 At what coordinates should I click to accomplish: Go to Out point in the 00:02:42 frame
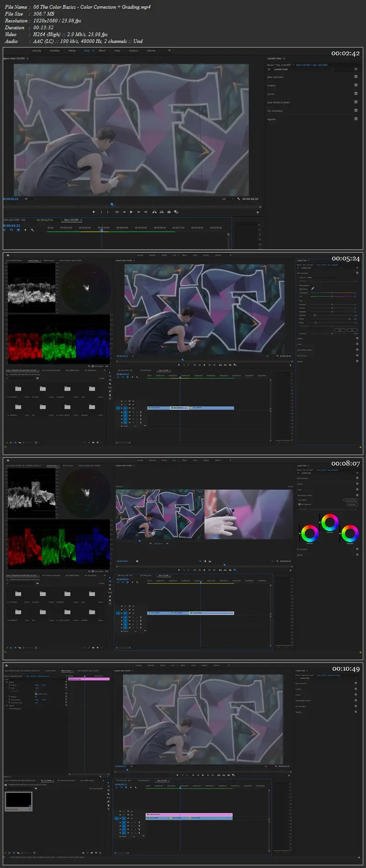pyautogui.click(x=146, y=212)
